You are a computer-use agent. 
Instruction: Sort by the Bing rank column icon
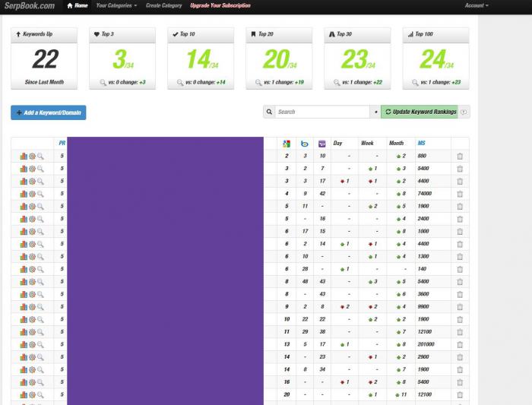pyautogui.click(x=305, y=144)
